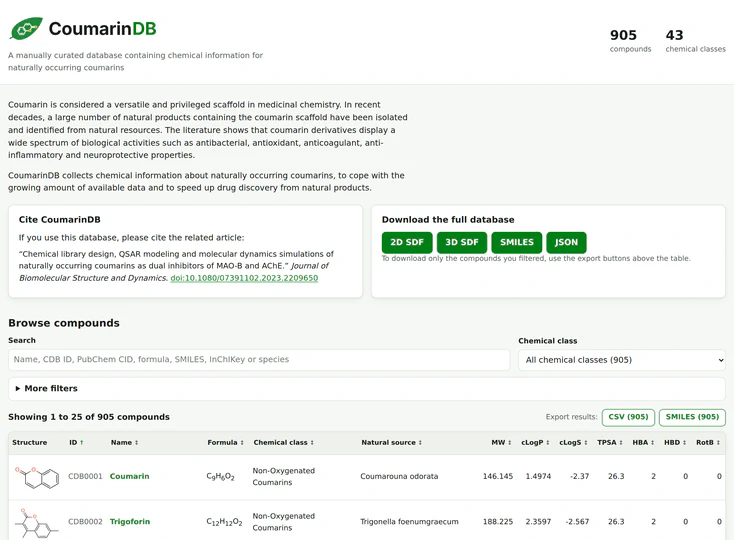This screenshot has height=540, width=734.
Task: Focus the compound search input field
Action: point(259,359)
